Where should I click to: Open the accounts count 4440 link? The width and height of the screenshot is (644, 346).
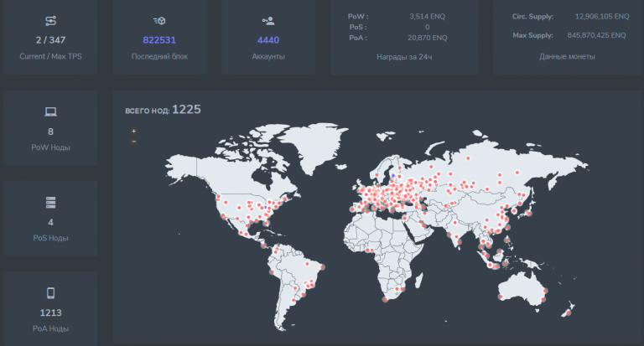point(268,39)
